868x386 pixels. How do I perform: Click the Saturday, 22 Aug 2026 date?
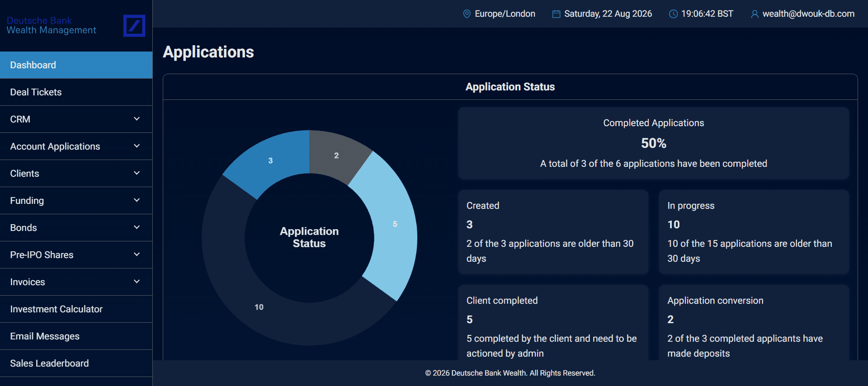pos(608,14)
